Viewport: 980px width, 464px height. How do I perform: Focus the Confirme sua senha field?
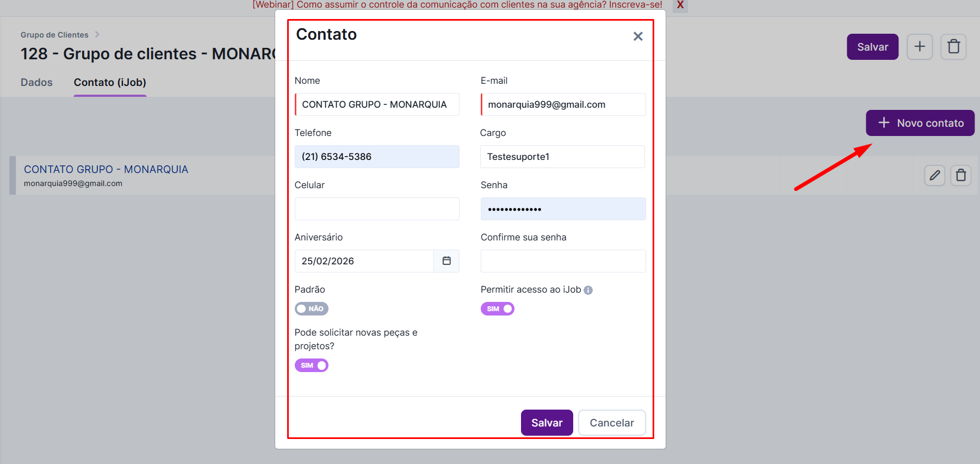pos(563,261)
